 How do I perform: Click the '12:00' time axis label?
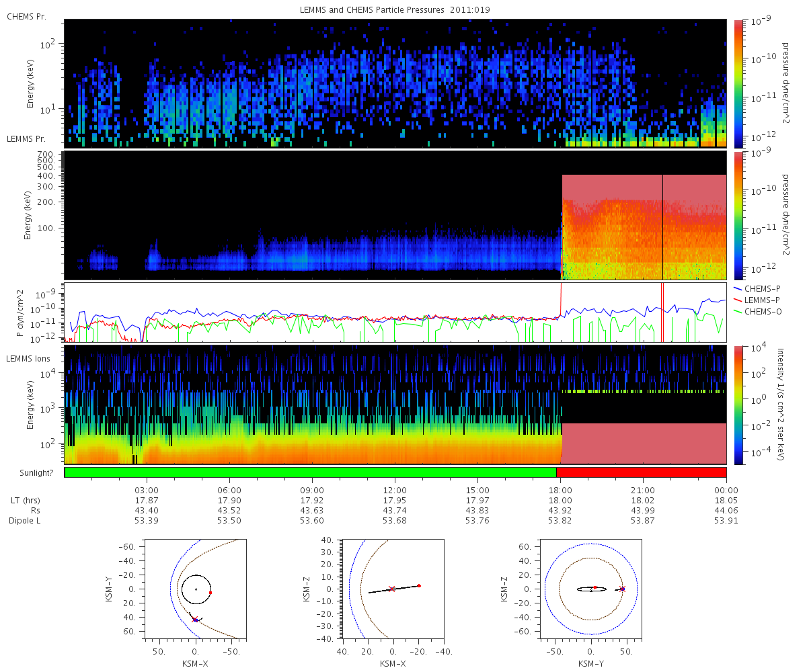coord(395,491)
